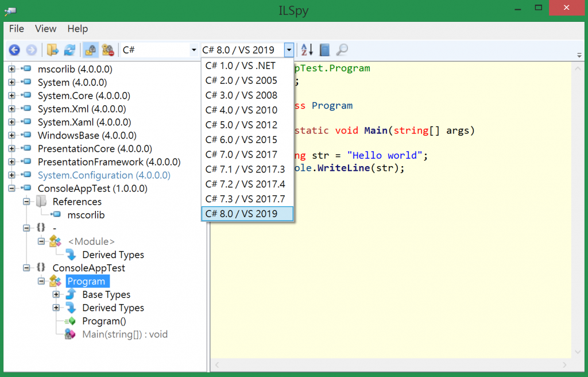The height and width of the screenshot is (377, 588).
Task: Select C# 1.0 / VS .NET
Action: click(x=247, y=66)
